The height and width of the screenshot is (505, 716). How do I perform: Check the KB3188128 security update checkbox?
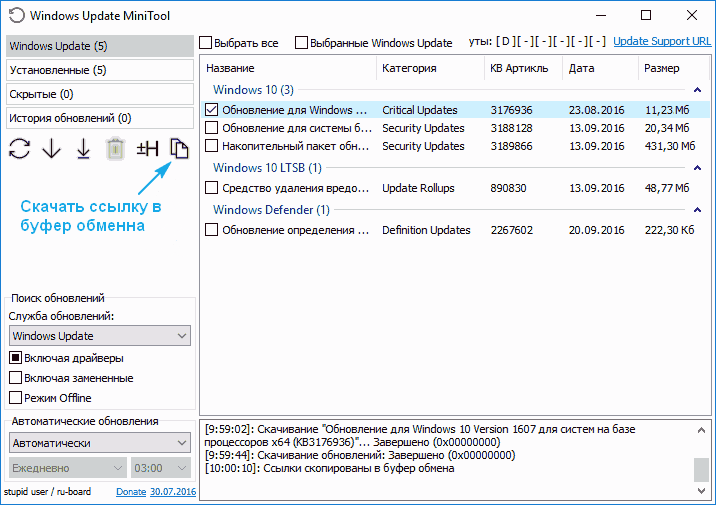click(x=211, y=128)
